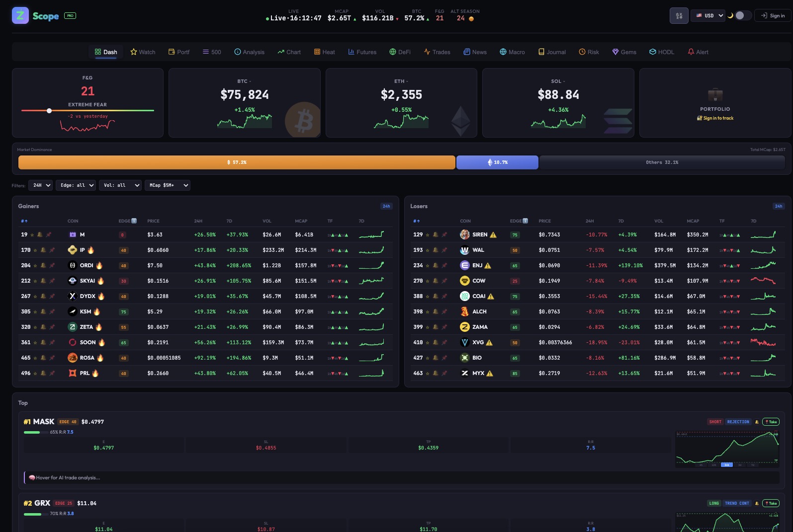This screenshot has height=532, width=793.
Task: Click the pin icon in the ROSA row
Action: coord(52,358)
